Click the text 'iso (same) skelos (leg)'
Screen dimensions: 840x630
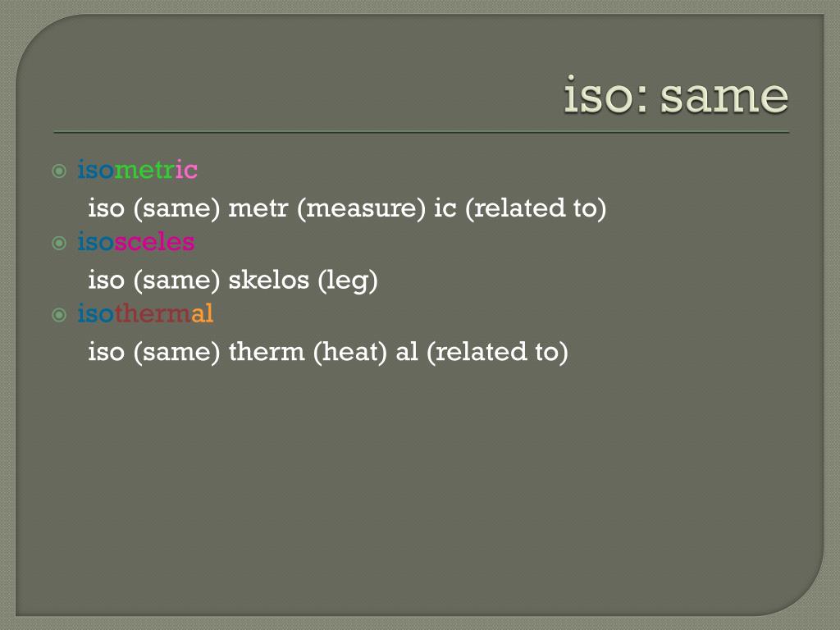233,281
